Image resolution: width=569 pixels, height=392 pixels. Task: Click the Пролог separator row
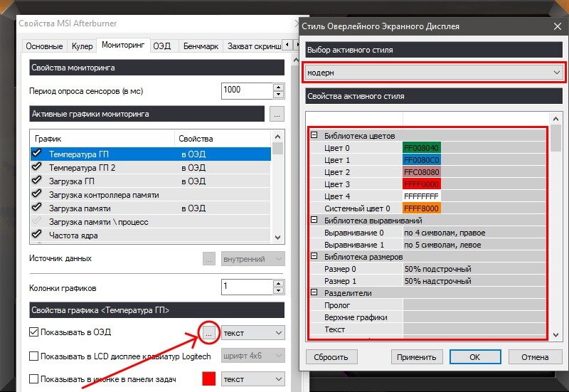pos(428,305)
